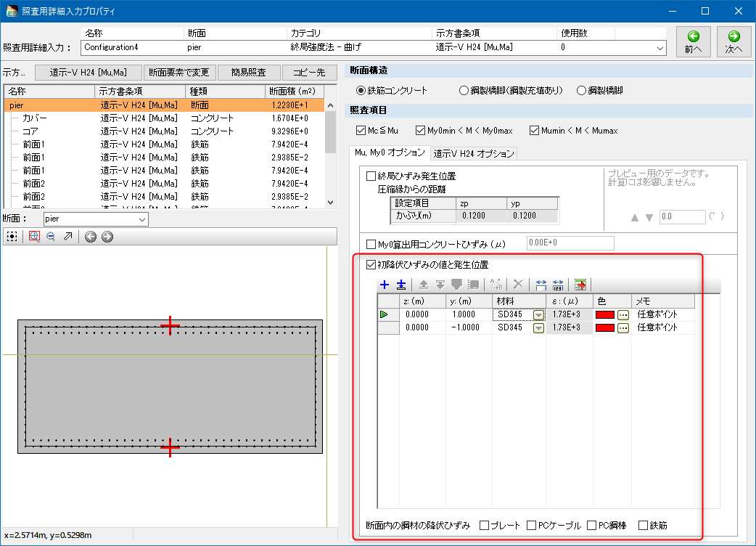The image size is (756, 546).
Task: Click the fit-to-view dotted square icon
Action: click(x=12, y=237)
